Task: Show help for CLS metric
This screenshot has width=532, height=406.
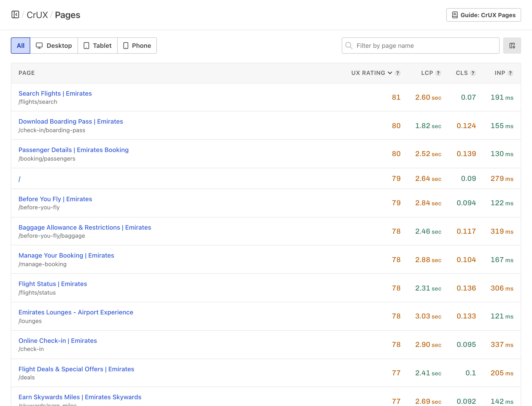Action: (x=473, y=73)
